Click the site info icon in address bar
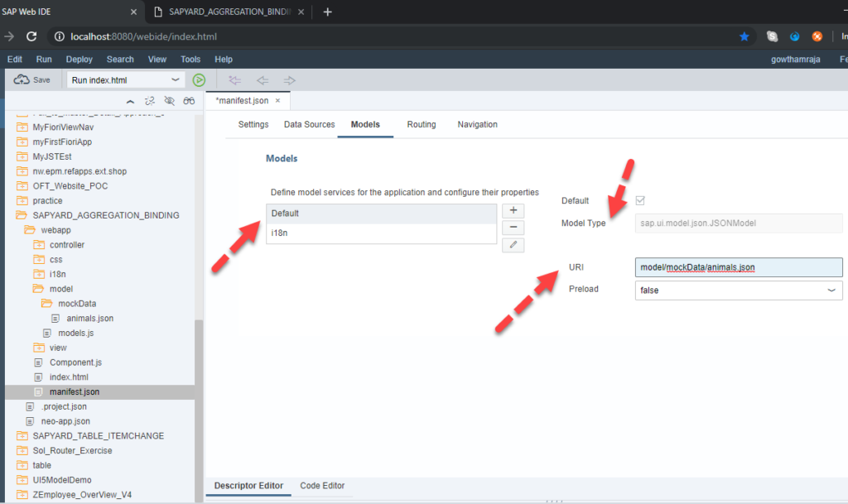Screen dimensions: 848x504 tap(59, 36)
